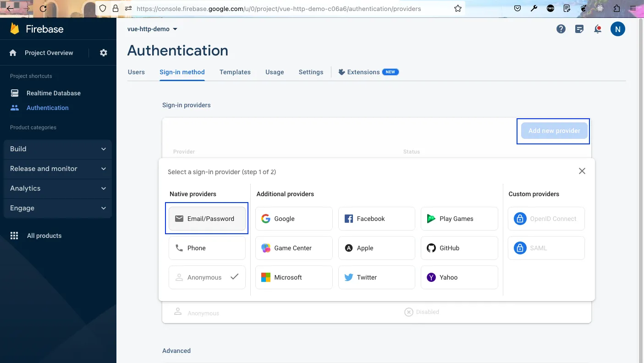The height and width of the screenshot is (363, 644).
Task: Open the vue-http-demo project dropdown
Action: [x=152, y=29]
